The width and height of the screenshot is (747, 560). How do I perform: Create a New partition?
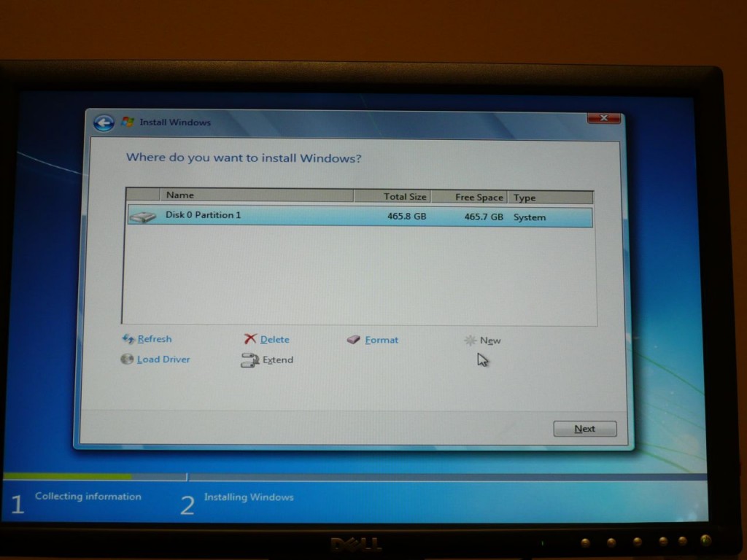click(x=490, y=341)
